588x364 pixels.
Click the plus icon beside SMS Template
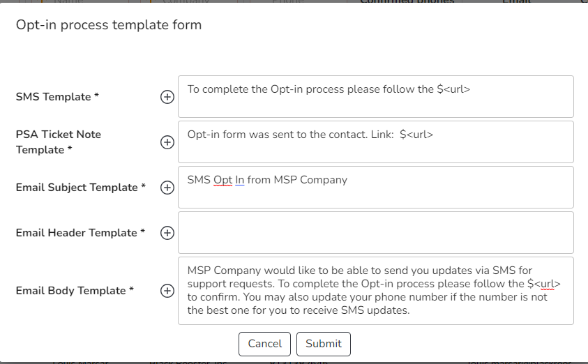coord(167,98)
